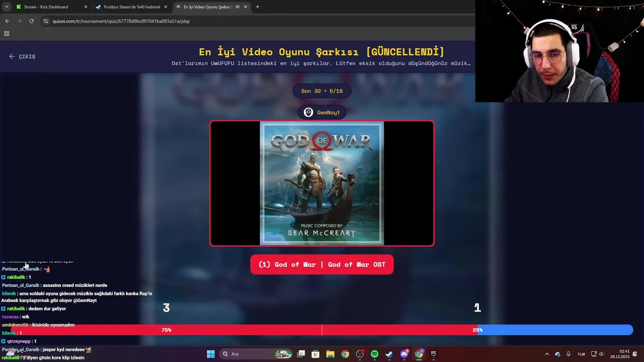
Task: Click the ÇIKIŞ exit link
Action: (22, 56)
